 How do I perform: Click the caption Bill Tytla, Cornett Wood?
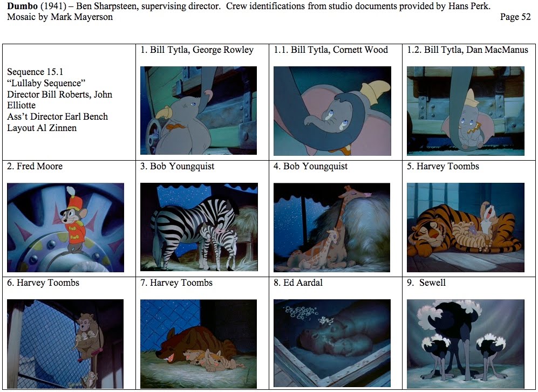pyautogui.click(x=339, y=50)
